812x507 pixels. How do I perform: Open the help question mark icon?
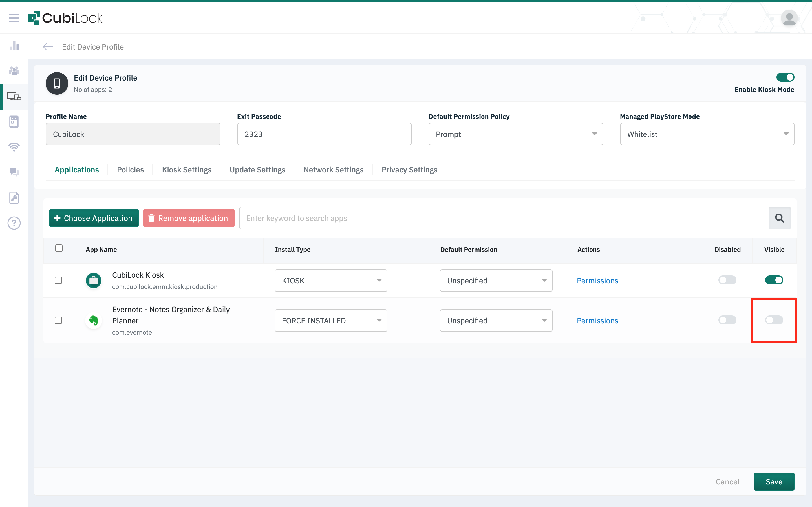point(14,223)
